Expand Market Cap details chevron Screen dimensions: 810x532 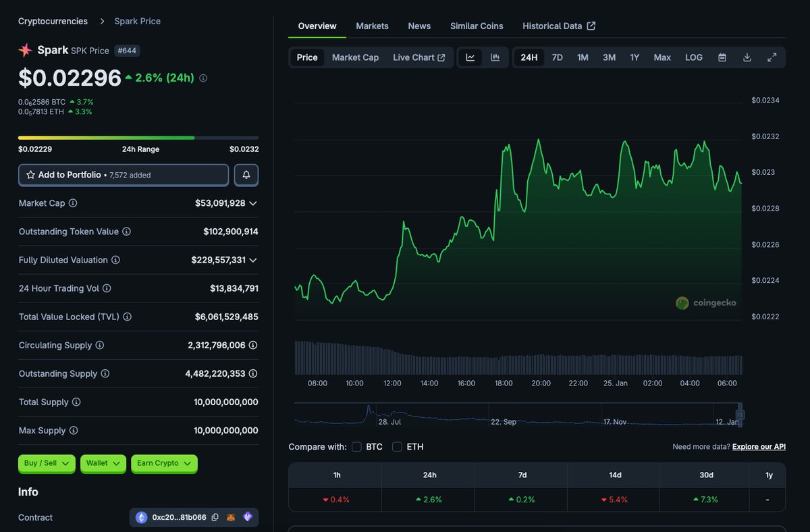pyautogui.click(x=253, y=203)
